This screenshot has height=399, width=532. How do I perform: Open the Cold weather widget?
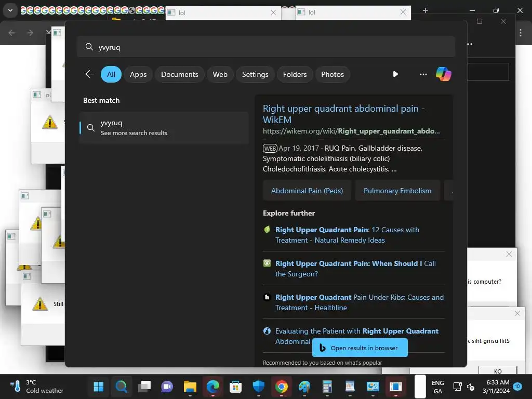click(x=37, y=387)
